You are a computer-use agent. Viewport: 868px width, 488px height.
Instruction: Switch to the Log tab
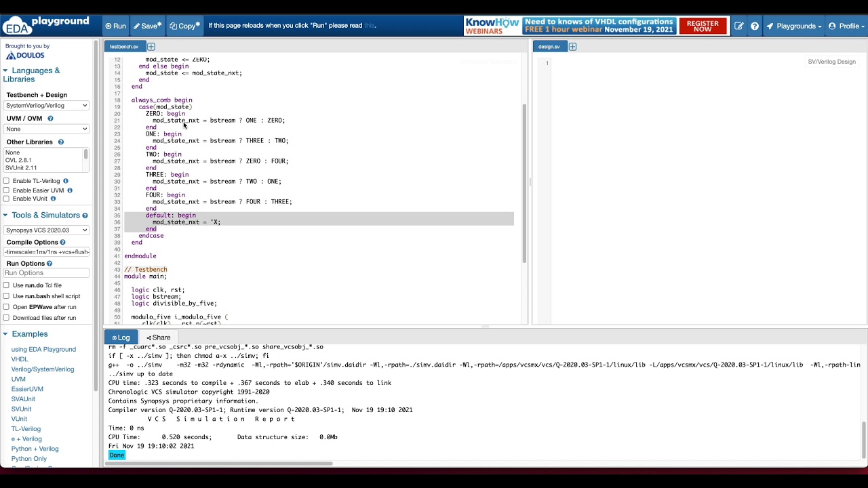[121, 338]
